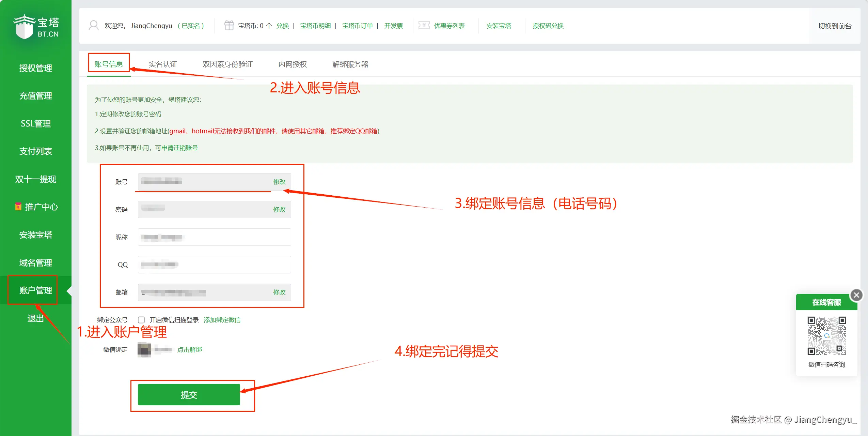Click 修改 next to the email field
Image resolution: width=868 pixels, height=436 pixels.
[279, 292]
